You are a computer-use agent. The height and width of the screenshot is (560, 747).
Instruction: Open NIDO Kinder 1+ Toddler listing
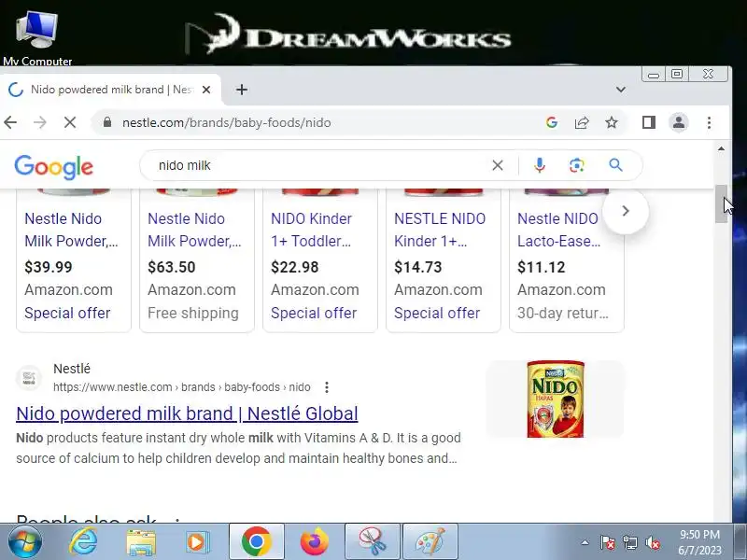point(312,230)
